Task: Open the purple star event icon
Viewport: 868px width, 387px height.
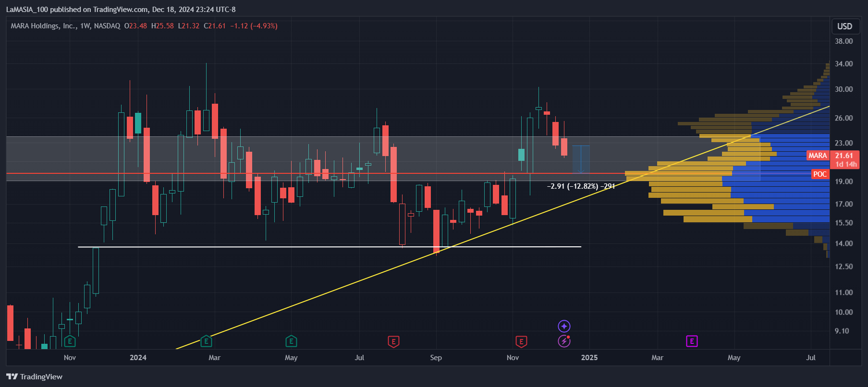Action: pos(564,327)
